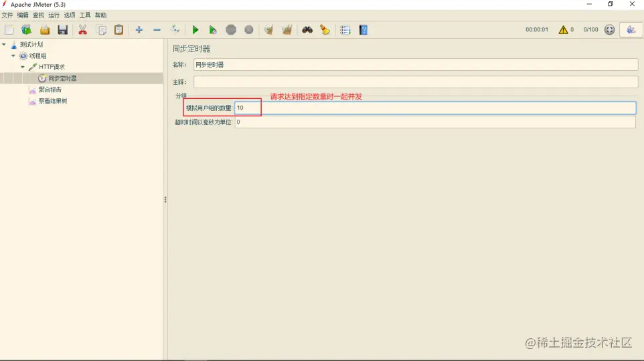Open Search with the binoculars icon
The image size is (644, 361).
[307, 29]
